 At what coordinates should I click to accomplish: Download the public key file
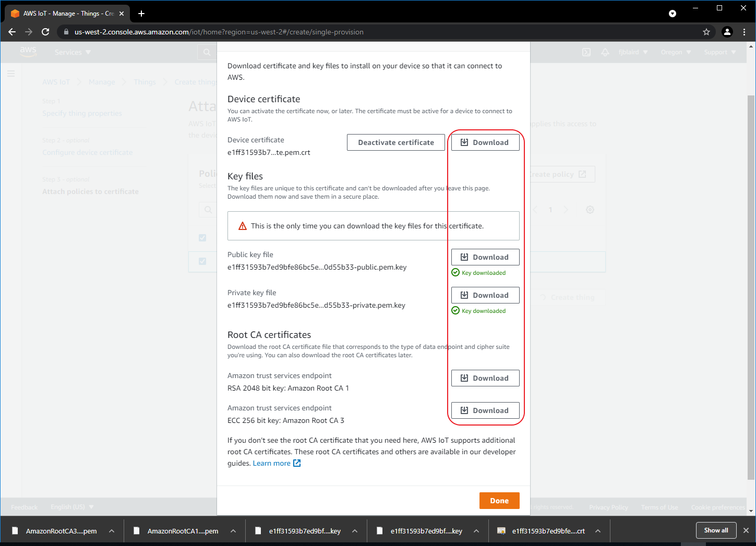485,257
